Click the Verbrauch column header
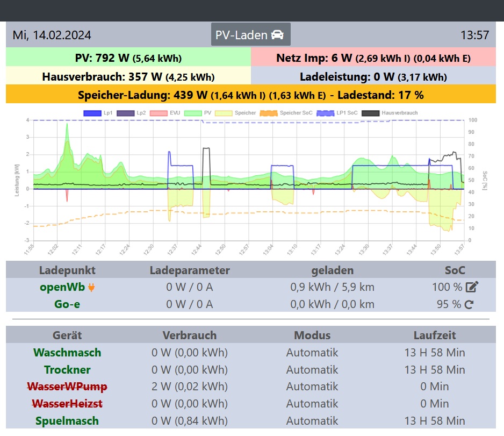This screenshot has width=504, height=436. (190, 335)
